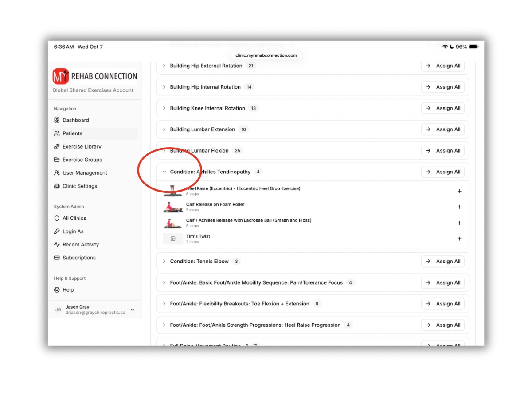Click 'Tim's Twist' exercise title
Screen dimensions: 532x399
(198, 236)
